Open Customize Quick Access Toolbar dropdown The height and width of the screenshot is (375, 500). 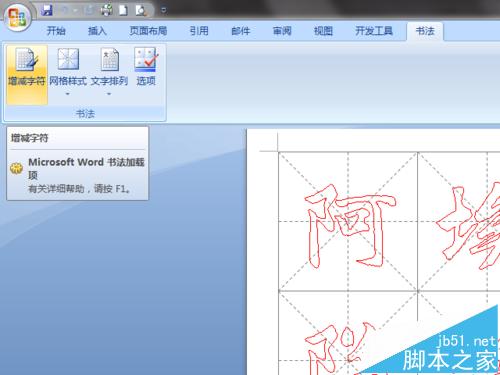click(x=163, y=10)
